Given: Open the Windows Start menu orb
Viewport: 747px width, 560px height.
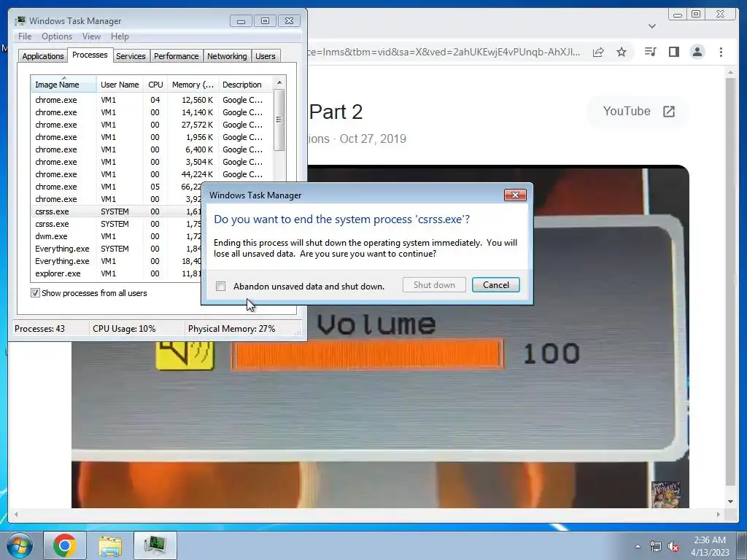Looking at the screenshot, I should tap(20, 545).
